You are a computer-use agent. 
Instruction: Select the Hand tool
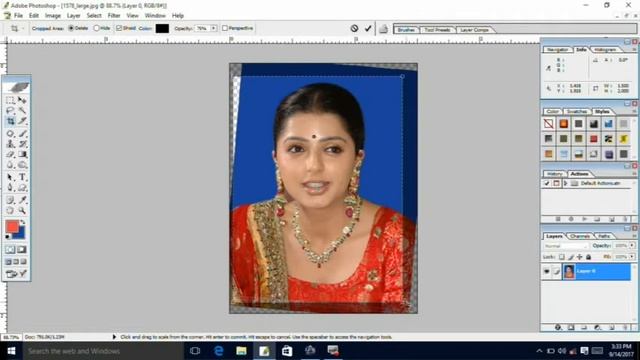point(10,211)
